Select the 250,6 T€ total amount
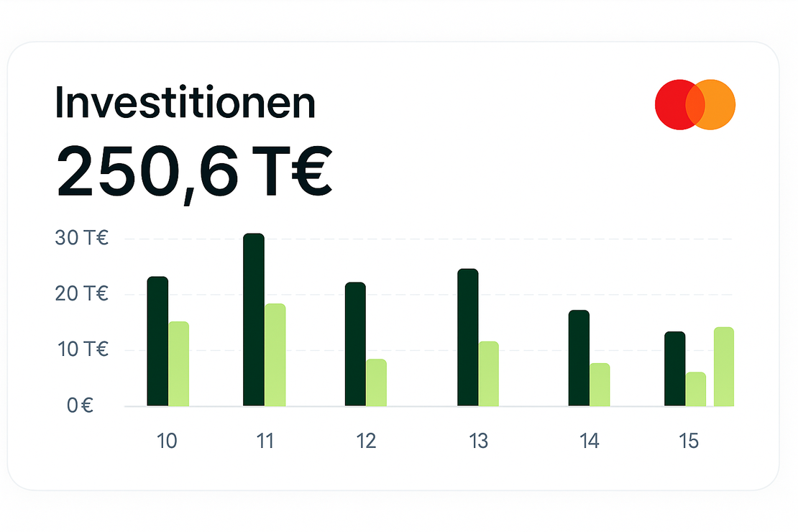Viewport: 798px width, 532px height. tap(194, 172)
